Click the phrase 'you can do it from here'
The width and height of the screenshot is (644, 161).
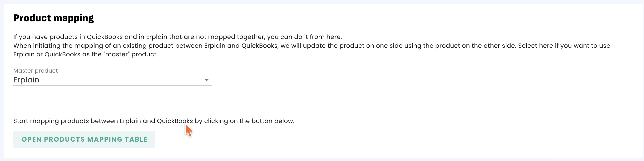tap(304, 37)
